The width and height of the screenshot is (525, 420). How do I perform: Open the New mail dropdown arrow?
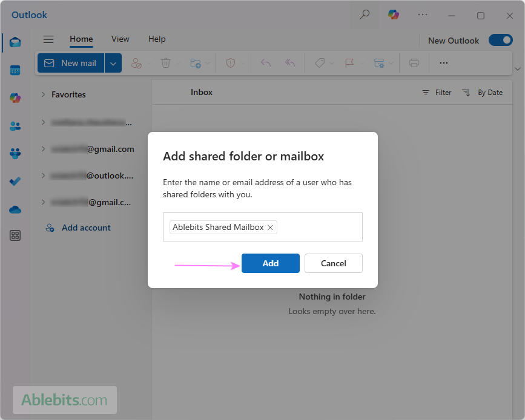113,64
